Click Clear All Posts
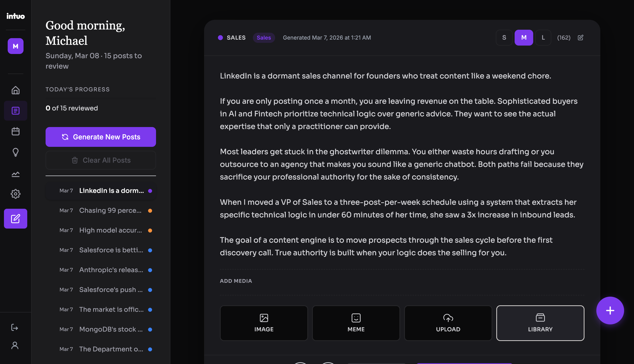Image resolution: width=634 pixels, height=364 pixels. click(x=101, y=160)
